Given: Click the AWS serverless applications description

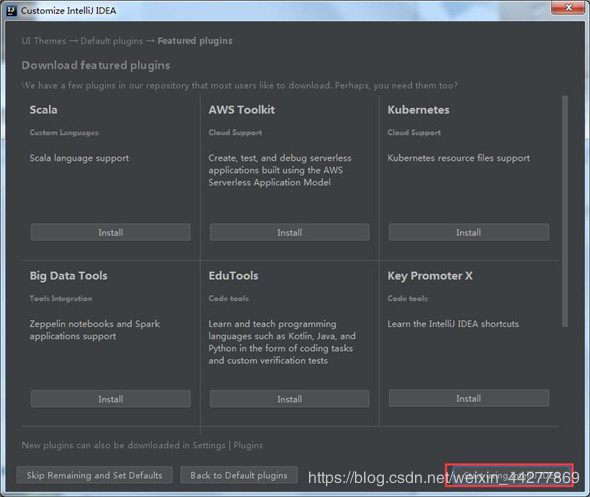Looking at the screenshot, I should [280, 170].
